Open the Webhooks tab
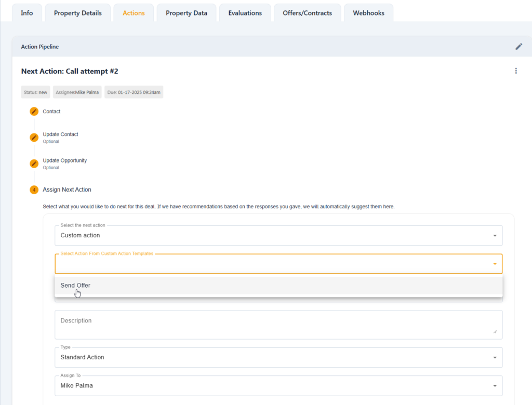 point(369,13)
